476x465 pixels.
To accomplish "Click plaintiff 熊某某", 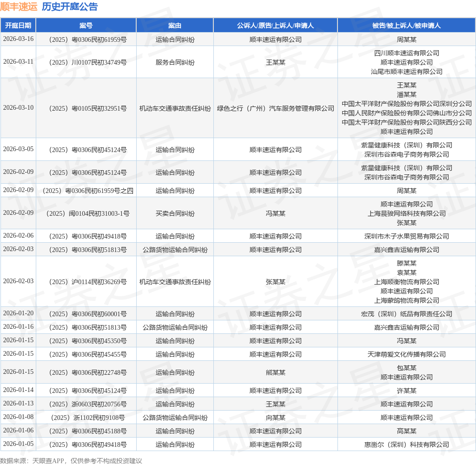I will point(275,372).
